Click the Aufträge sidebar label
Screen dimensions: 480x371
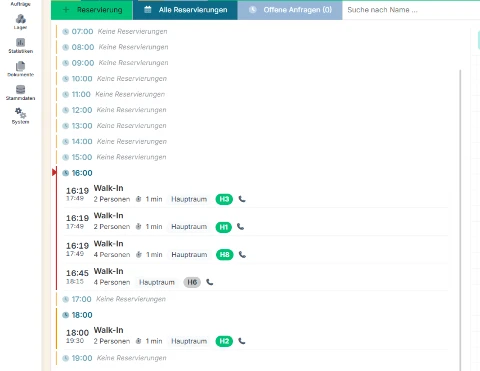tap(20, 4)
